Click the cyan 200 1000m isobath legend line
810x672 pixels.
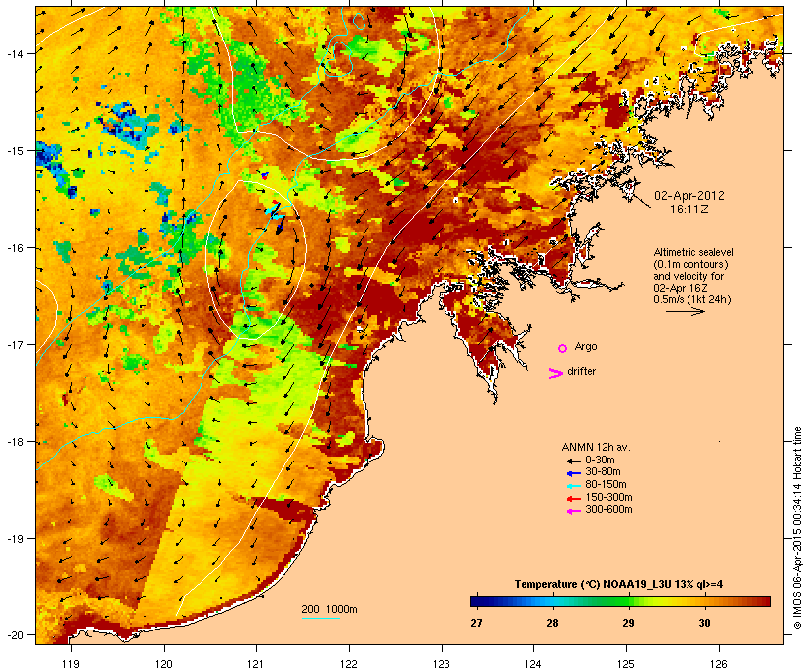coord(321,618)
